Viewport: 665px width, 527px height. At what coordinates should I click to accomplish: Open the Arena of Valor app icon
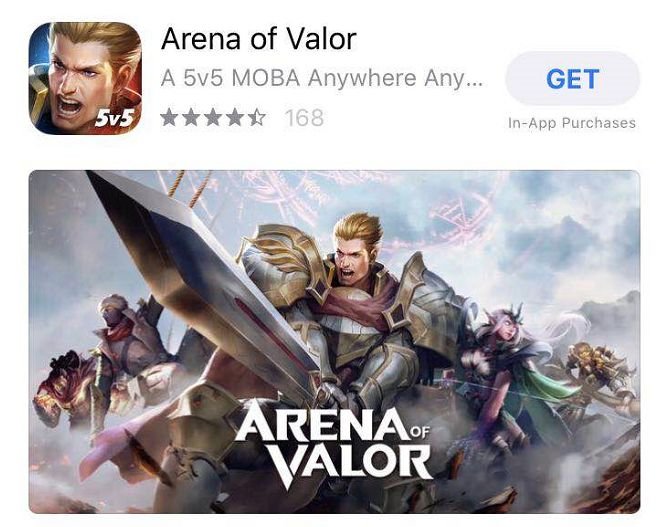(85, 78)
